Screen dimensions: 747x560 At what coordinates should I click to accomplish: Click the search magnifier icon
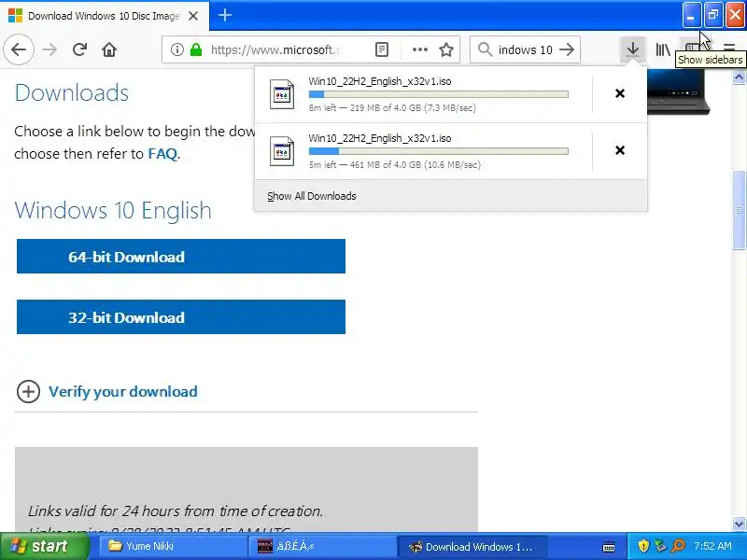pos(485,49)
